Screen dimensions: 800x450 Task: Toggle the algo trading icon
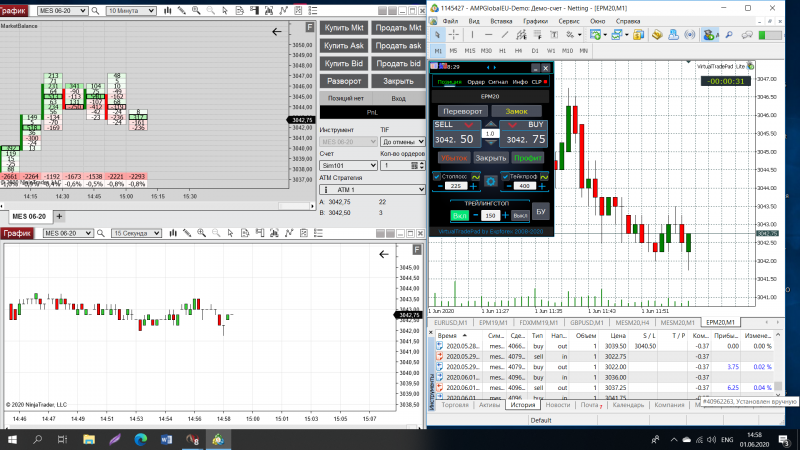pos(709,35)
